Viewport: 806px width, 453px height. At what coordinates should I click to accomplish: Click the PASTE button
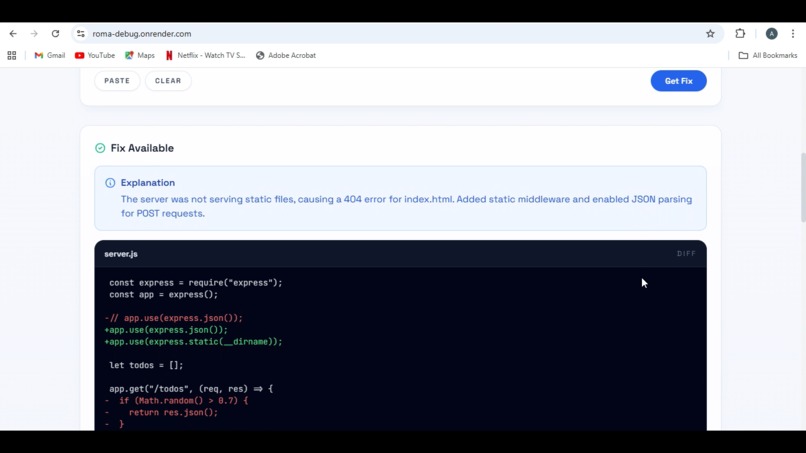pos(117,81)
